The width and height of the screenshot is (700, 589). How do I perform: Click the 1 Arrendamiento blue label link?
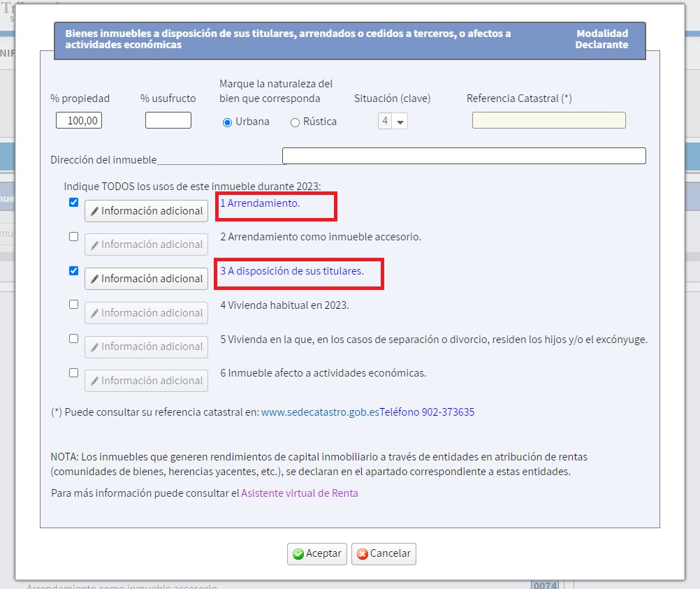(260, 203)
